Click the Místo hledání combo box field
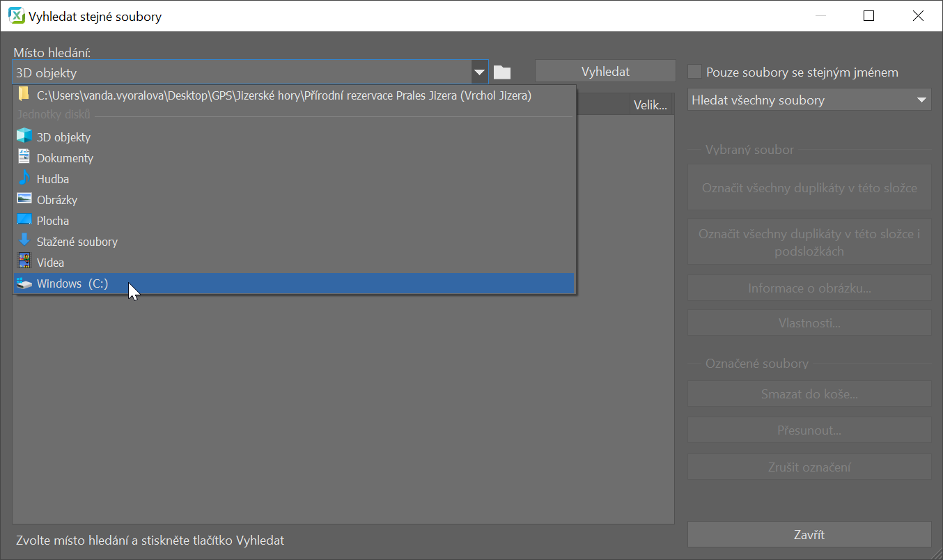The image size is (943, 560). coord(241,72)
